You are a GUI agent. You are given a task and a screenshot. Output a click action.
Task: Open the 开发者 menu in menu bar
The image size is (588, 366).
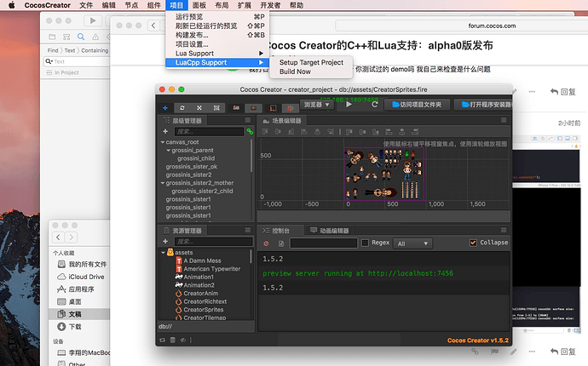point(270,5)
